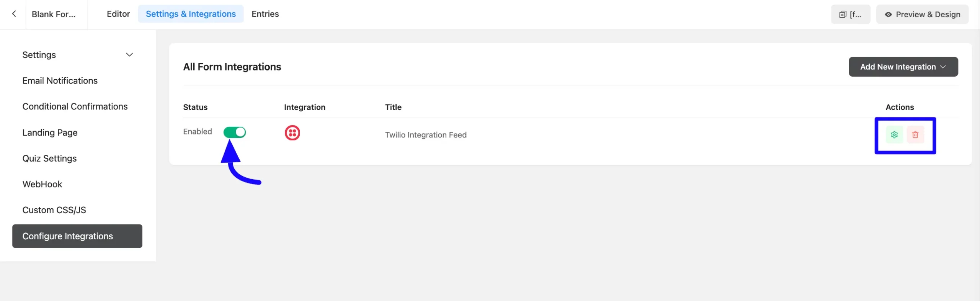Open Quiz Settings
This screenshot has height=301, width=980.
tap(49, 158)
